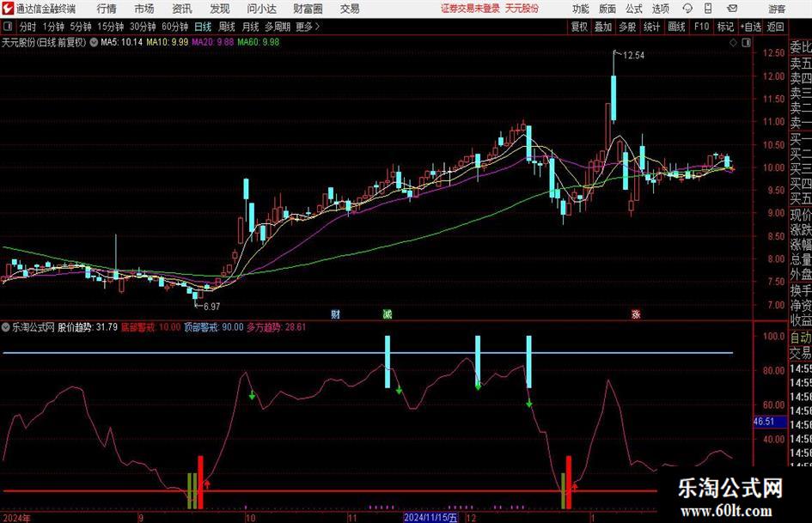812x523 pixels.
Task: Click the green 减 marker below the chart
Action: (388, 314)
